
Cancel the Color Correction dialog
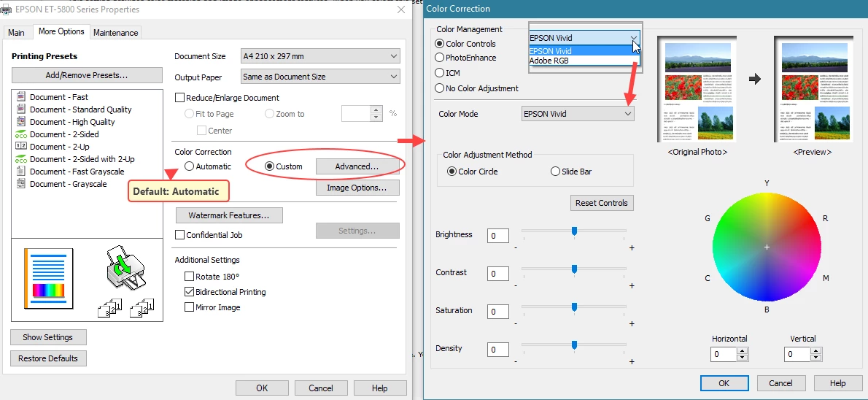780,382
